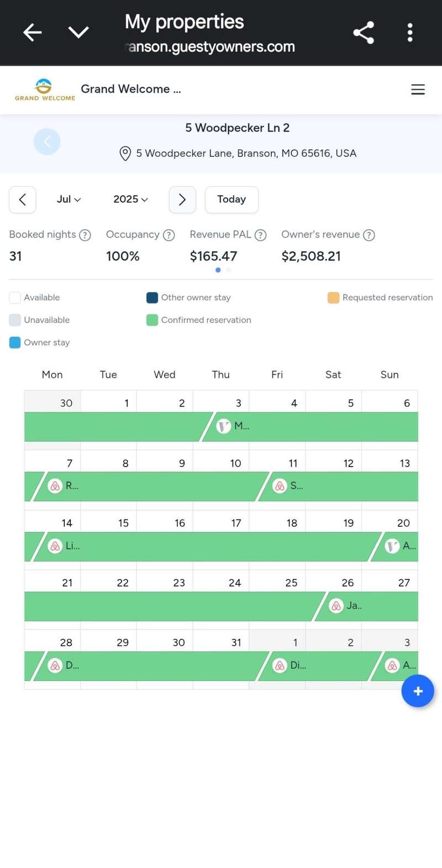The width and height of the screenshot is (442, 868).
Task: Click the Today button
Action: pos(231,199)
